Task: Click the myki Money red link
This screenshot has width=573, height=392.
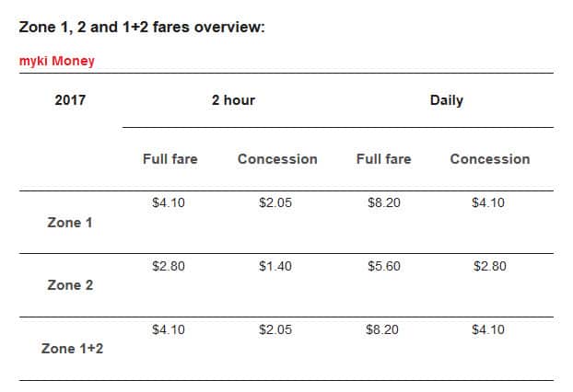Action: 56,62
